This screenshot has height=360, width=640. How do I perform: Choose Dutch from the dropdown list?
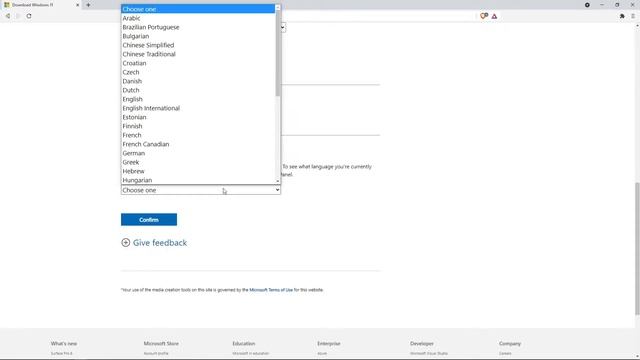point(198,90)
